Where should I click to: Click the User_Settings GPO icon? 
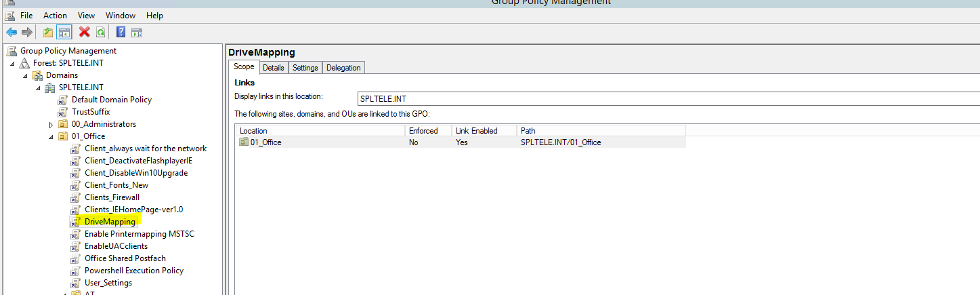[x=77, y=283]
